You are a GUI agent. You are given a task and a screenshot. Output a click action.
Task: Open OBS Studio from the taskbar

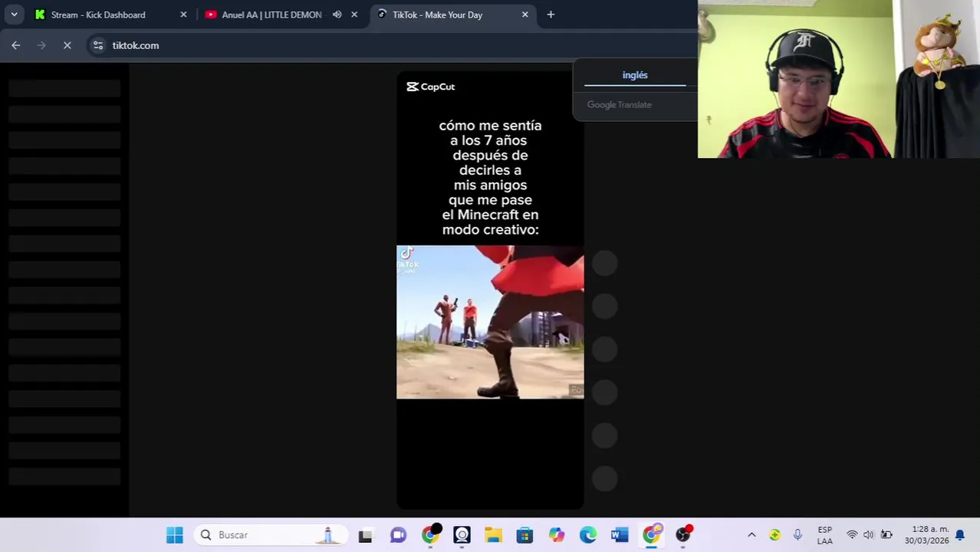point(684,534)
